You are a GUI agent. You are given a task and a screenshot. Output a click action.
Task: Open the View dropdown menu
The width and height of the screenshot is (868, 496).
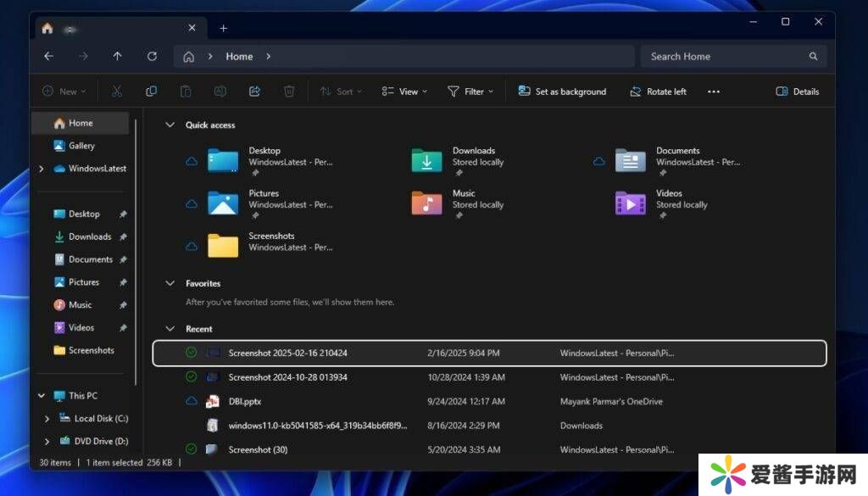coord(404,92)
